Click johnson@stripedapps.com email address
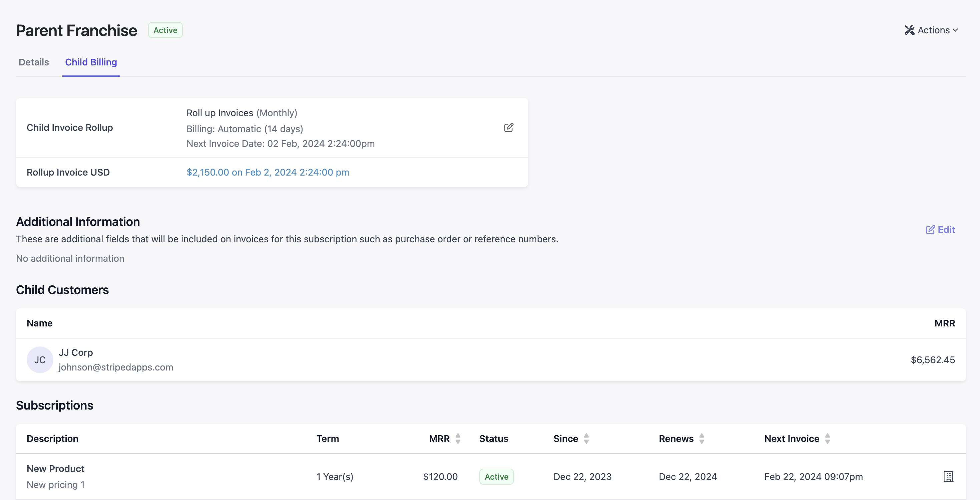 (x=116, y=367)
